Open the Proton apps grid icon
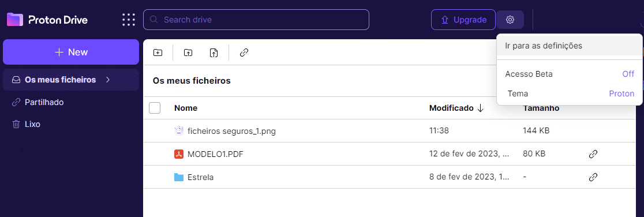 [x=129, y=20]
